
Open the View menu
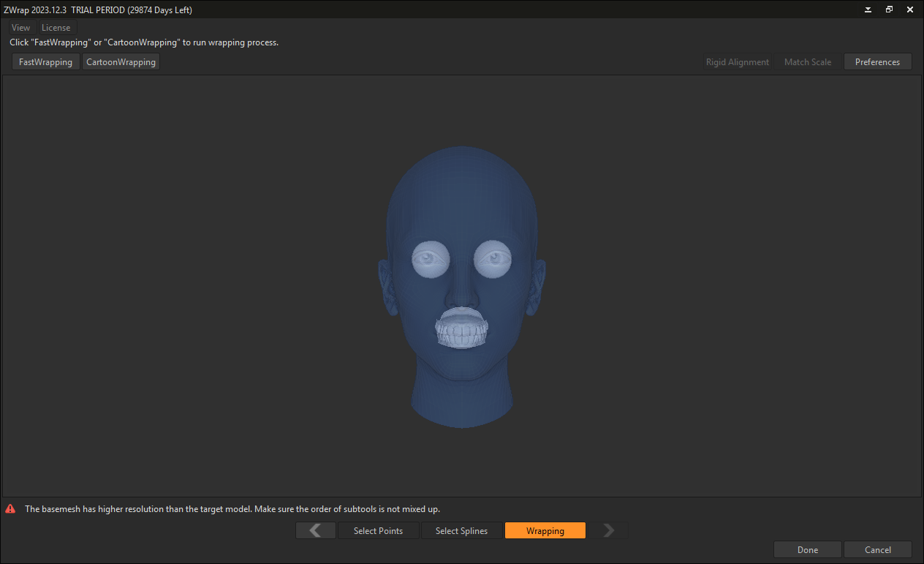click(x=20, y=28)
